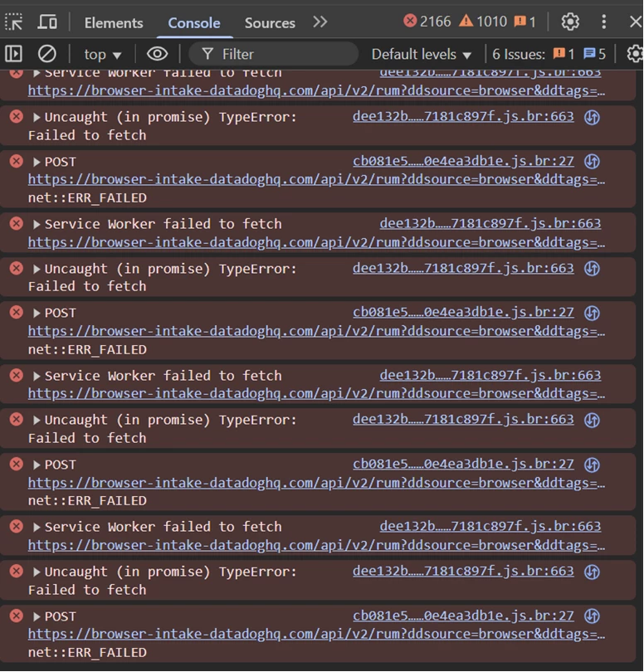Image resolution: width=644 pixels, height=672 pixels.
Task: Open the Sources tab
Action: [270, 22]
